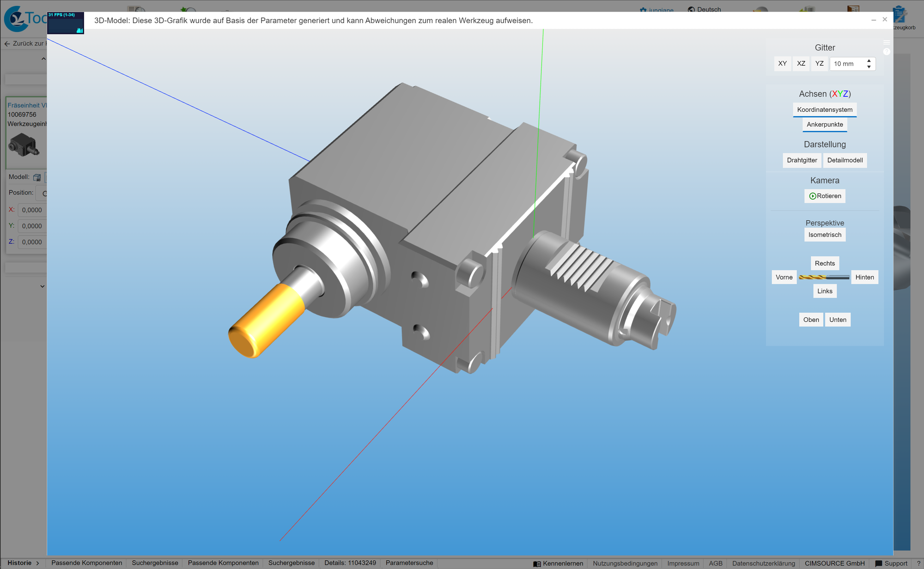Switch to Drahtgitter display mode
This screenshot has width=924, height=569.
coord(802,160)
